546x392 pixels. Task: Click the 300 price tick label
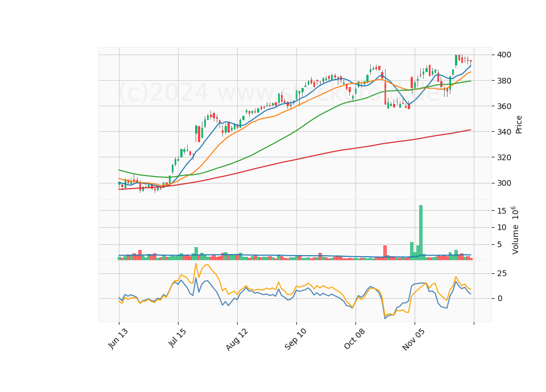point(504,184)
